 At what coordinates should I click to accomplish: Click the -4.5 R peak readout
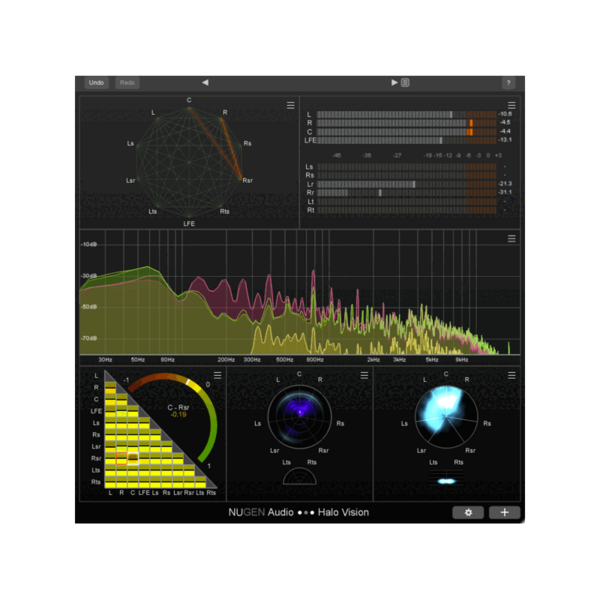point(505,122)
